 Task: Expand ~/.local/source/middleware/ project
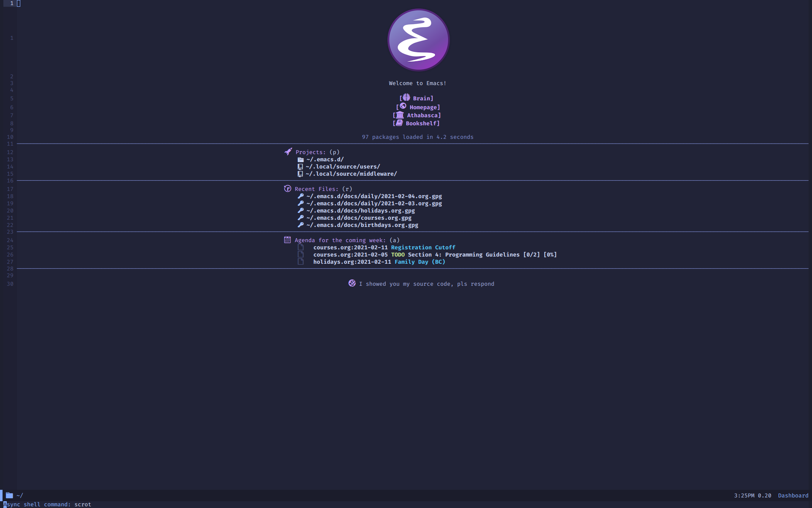pos(351,174)
